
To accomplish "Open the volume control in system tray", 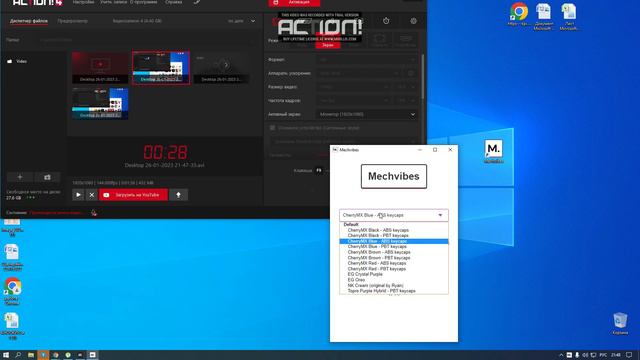I will [x=585, y=355].
